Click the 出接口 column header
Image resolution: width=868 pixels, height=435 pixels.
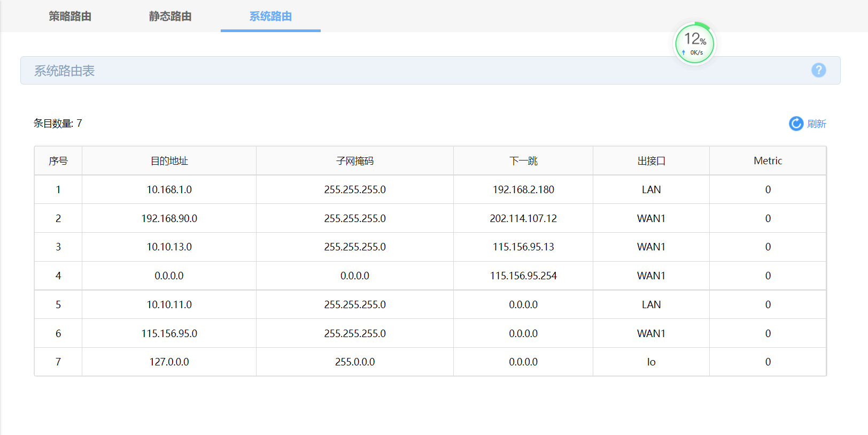click(651, 161)
